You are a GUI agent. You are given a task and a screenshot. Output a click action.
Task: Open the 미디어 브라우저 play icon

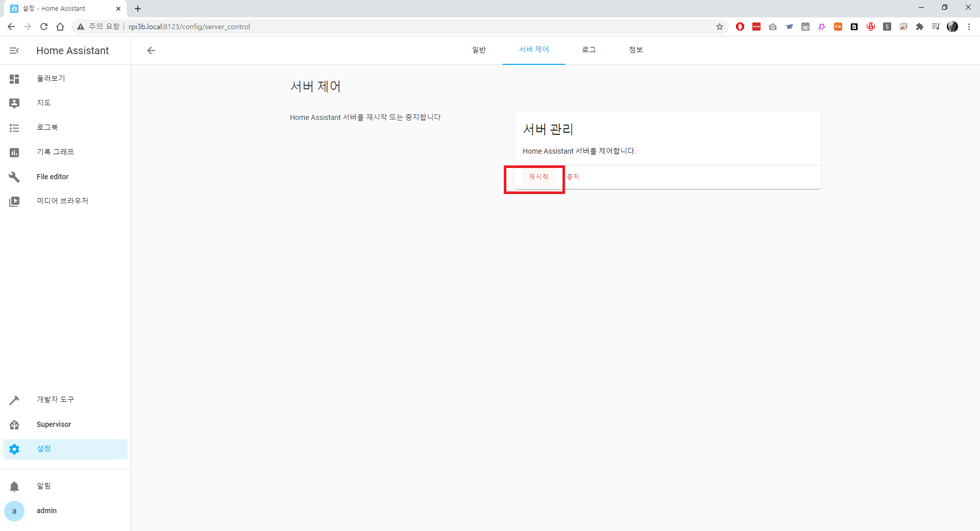tap(14, 201)
